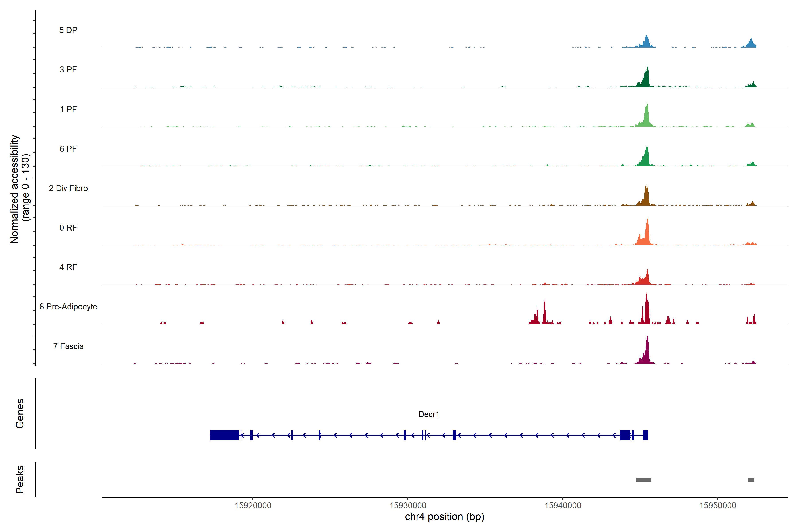Viewport: 798px width, 532px height.
Task: Click the 4 RF track label
Action: [x=68, y=267]
